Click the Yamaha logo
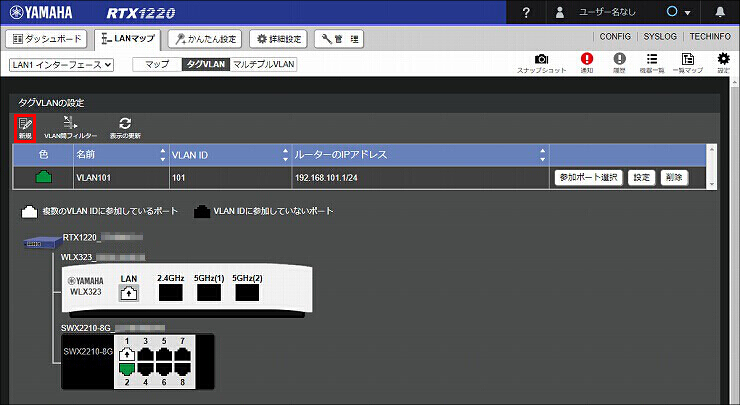Image resolution: width=740 pixels, height=405 pixels. click(x=41, y=12)
